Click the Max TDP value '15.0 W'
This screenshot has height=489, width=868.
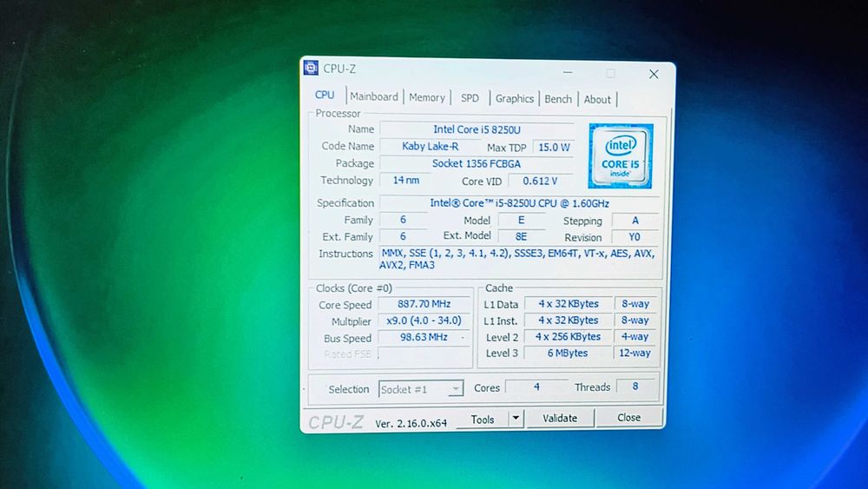(x=554, y=148)
